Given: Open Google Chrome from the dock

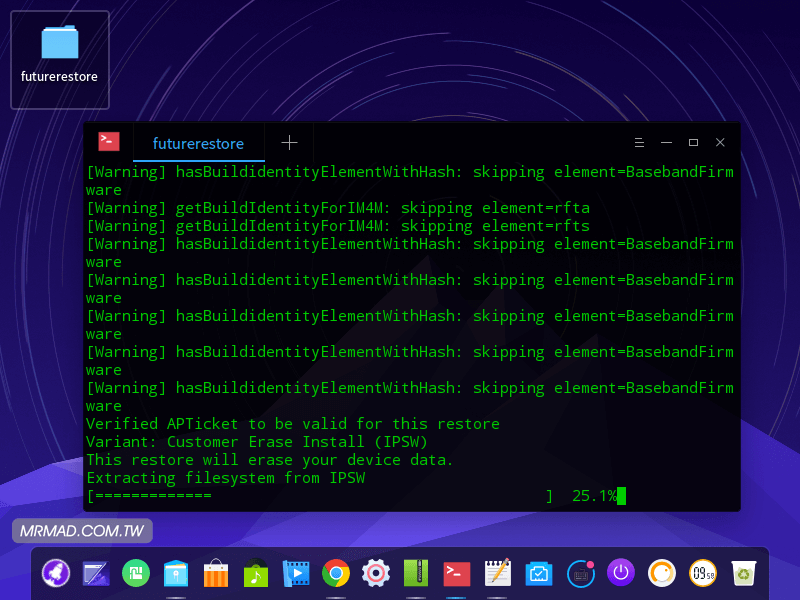Looking at the screenshot, I should (336, 573).
